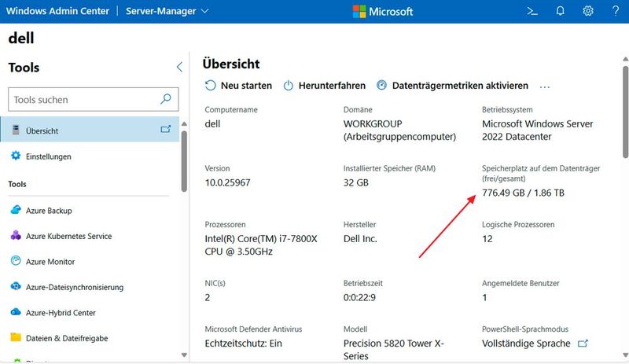Image resolution: width=629 pixels, height=364 pixels.
Task: Click the Microsoft logo
Action: click(383, 11)
